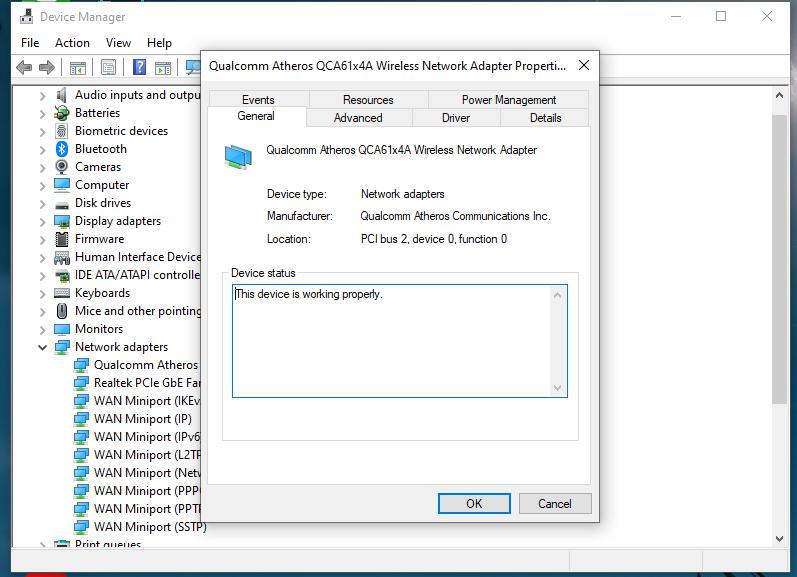Click the IDE ATA/ATAPI controllers icon
The width and height of the screenshot is (797, 577).
tap(62, 276)
